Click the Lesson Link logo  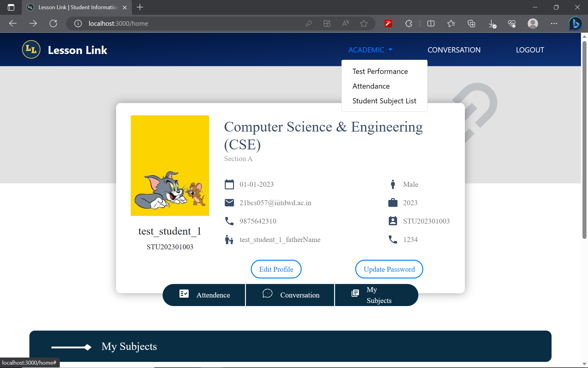(x=31, y=49)
